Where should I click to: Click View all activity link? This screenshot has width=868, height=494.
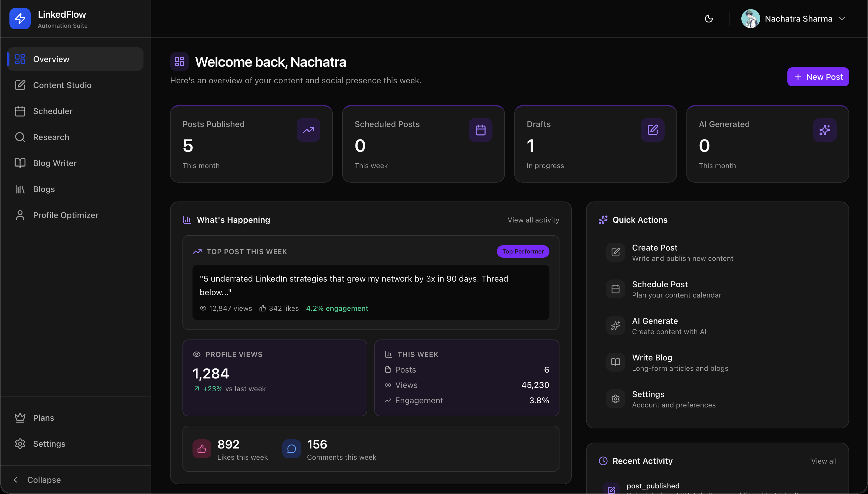533,220
